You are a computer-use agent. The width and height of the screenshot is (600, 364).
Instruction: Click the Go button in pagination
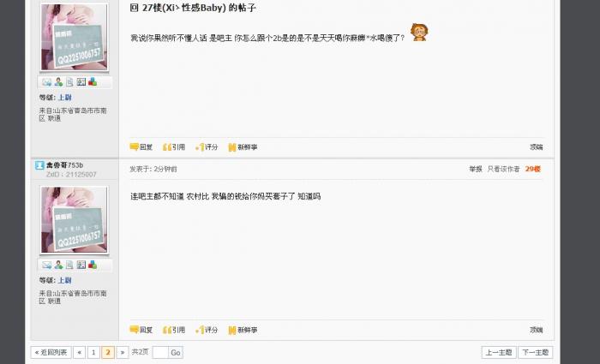click(176, 352)
